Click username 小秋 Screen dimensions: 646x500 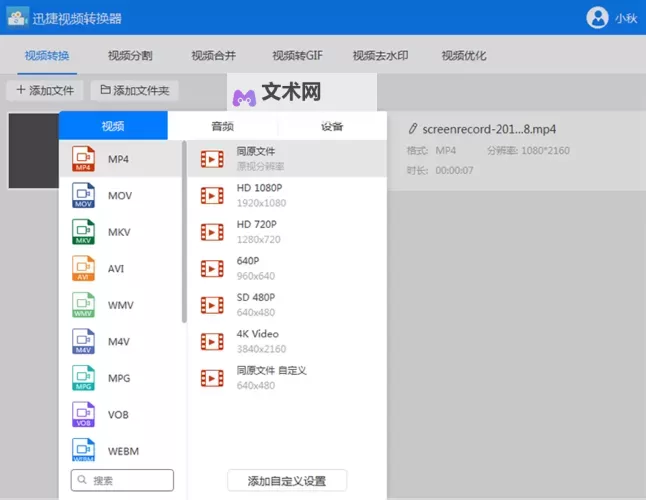point(626,19)
